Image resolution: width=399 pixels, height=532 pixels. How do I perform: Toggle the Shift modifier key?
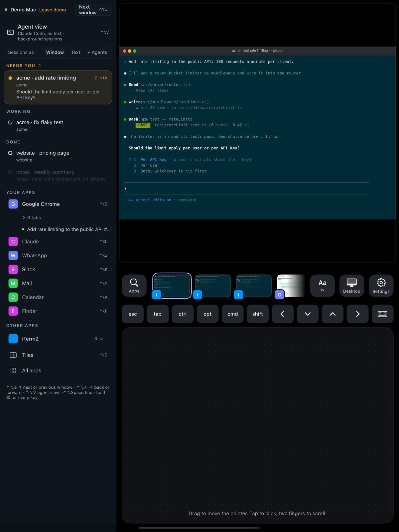pyautogui.click(x=258, y=314)
